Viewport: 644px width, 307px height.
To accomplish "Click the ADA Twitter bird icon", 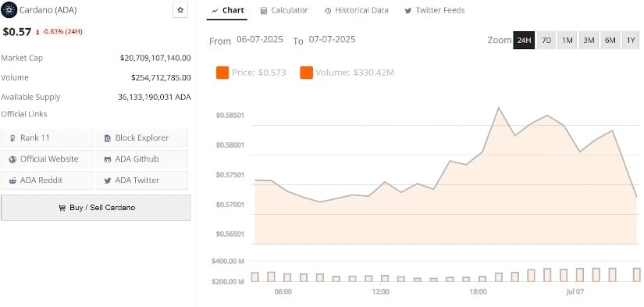I will (108, 180).
